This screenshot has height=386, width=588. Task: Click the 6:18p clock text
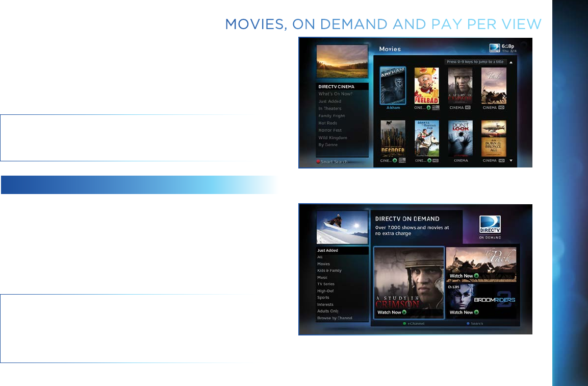[508, 46]
